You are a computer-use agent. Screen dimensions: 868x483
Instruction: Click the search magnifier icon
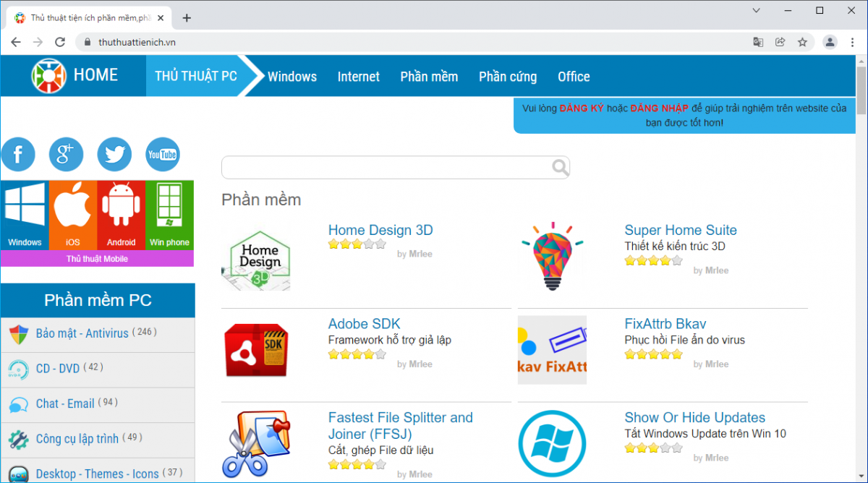560,168
